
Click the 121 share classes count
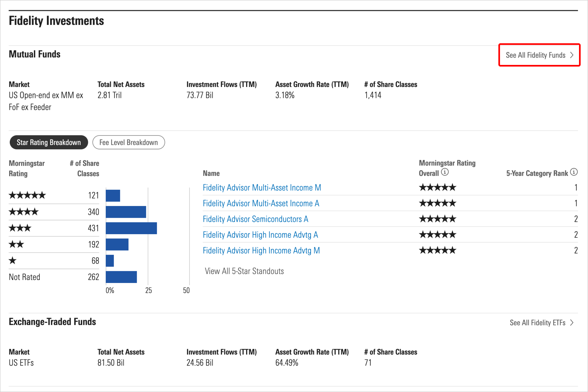click(94, 195)
